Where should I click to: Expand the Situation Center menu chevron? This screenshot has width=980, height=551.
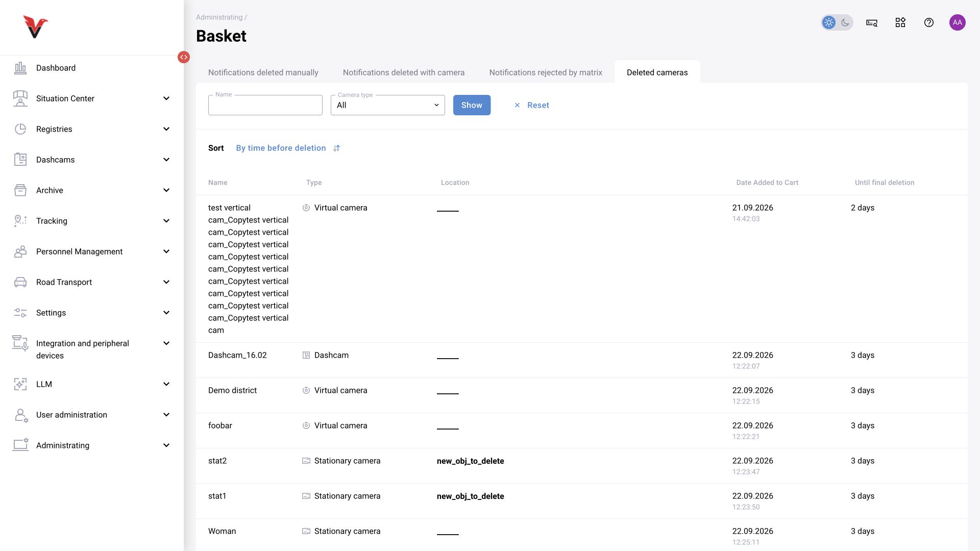tap(166, 98)
